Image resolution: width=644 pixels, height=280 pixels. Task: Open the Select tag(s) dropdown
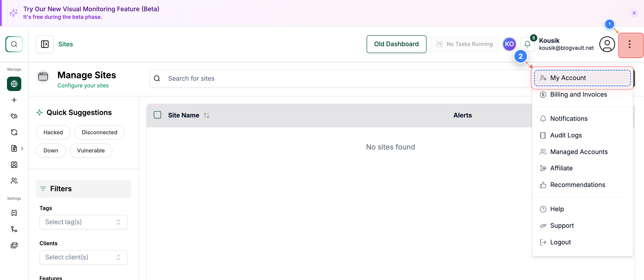(x=83, y=222)
